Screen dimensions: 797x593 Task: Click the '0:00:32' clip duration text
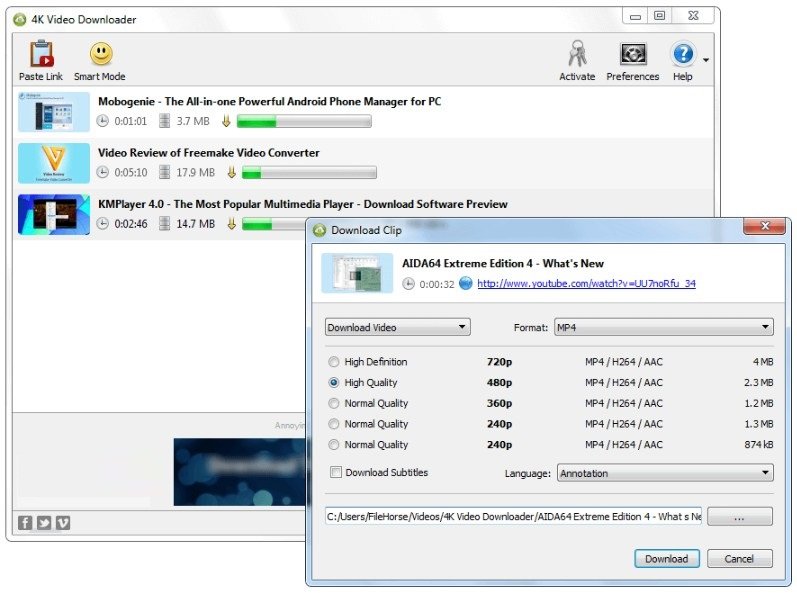click(x=437, y=284)
